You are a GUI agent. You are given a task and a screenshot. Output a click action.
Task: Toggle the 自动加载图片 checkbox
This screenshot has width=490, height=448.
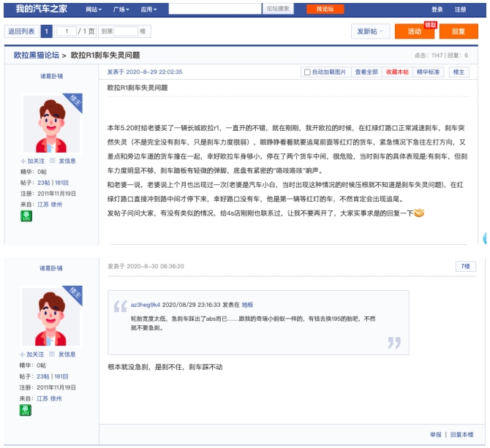click(307, 72)
